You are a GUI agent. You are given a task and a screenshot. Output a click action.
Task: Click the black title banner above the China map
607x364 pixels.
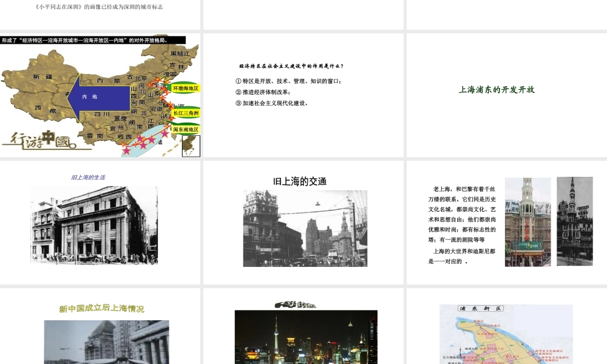(x=92, y=40)
